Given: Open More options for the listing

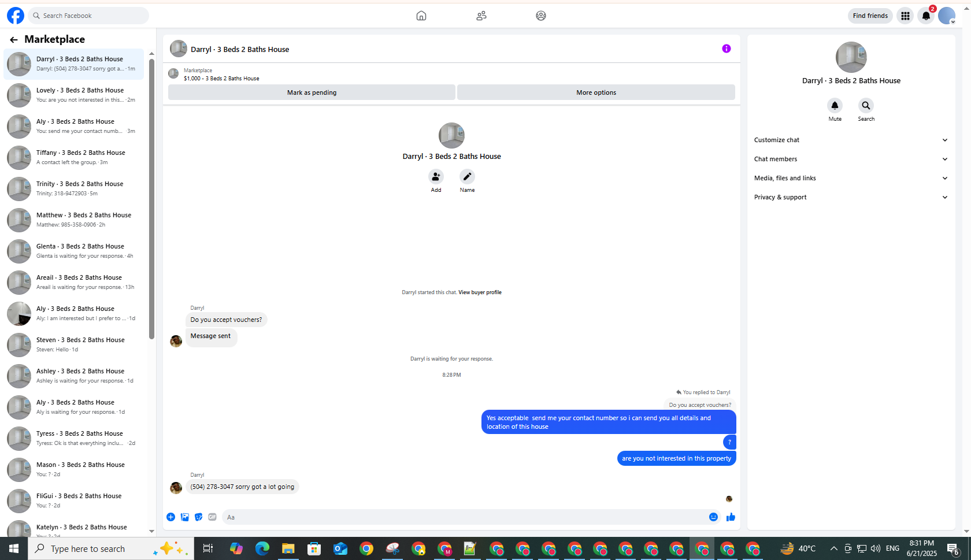Looking at the screenshot, I should [x=596, y=92].
